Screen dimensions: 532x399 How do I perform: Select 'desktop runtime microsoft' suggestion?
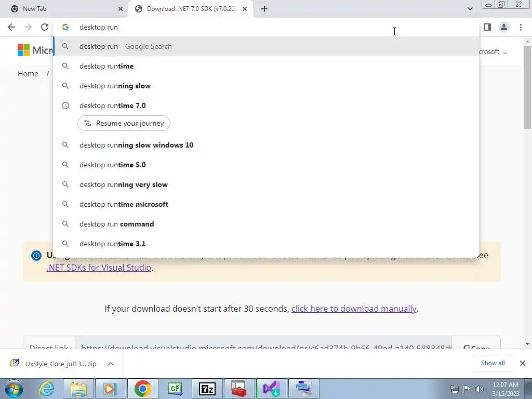click(x=266, y=204)
